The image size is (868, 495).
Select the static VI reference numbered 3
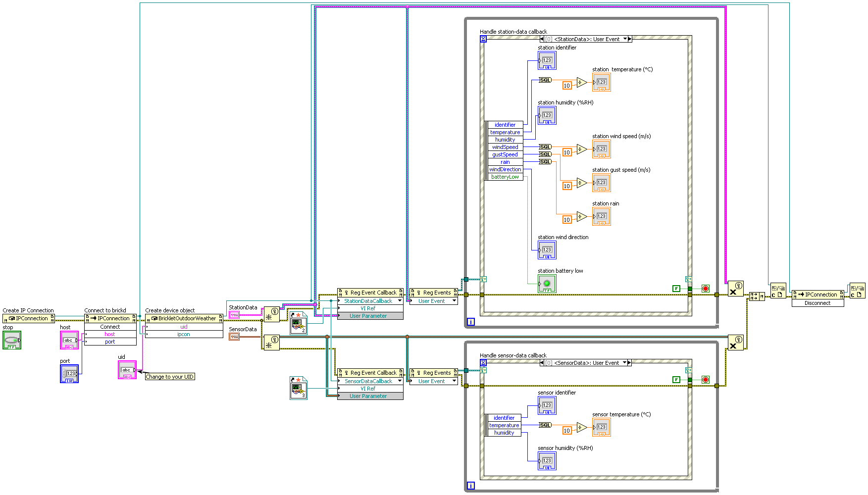tap(298, 388)
